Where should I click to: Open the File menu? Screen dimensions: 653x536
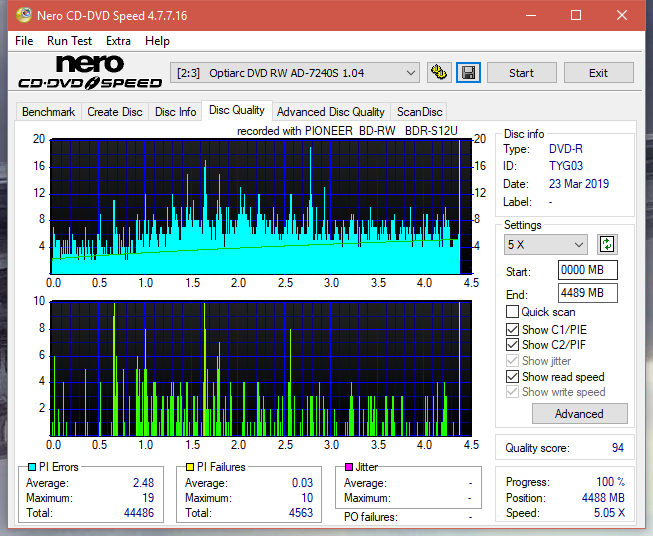coord(24,41)
